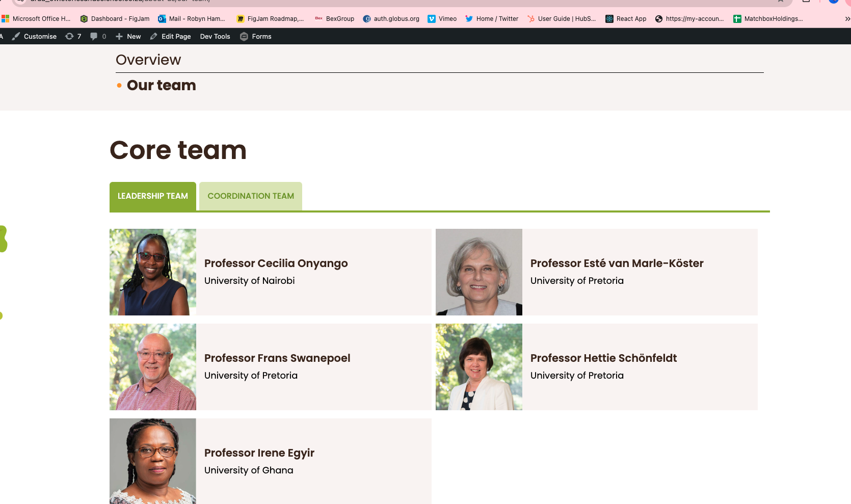The image size is (851, 504).
Task: Click Professor Hettie Schönfeldt's photo
Action: [479, 367]
